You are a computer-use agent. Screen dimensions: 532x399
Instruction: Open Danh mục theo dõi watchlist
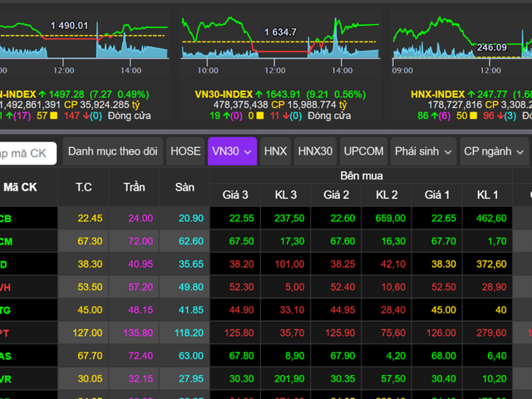pyautogui.click(x=112, y=152)
